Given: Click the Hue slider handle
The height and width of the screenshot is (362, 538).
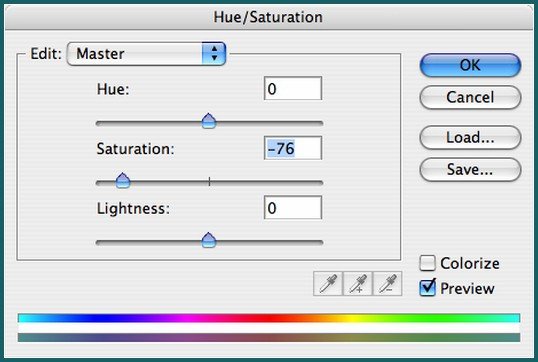Looking at the screenshot, I should click(x=209, y=121).
